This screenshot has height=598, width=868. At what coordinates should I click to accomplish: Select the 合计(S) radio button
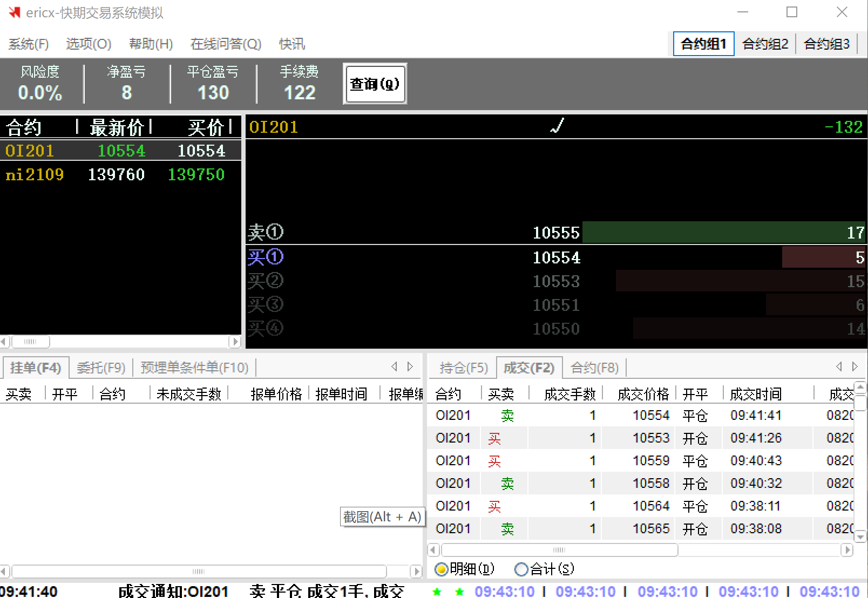tap(521, 569)
